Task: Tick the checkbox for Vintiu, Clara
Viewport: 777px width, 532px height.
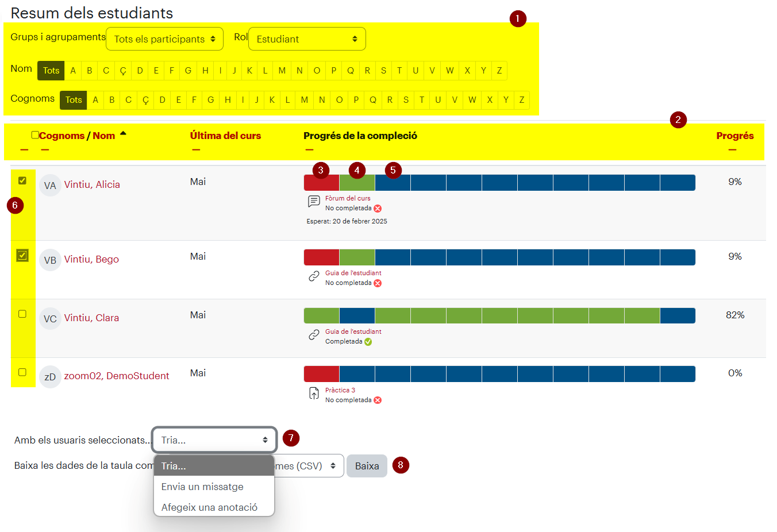Action: point(22,314)
